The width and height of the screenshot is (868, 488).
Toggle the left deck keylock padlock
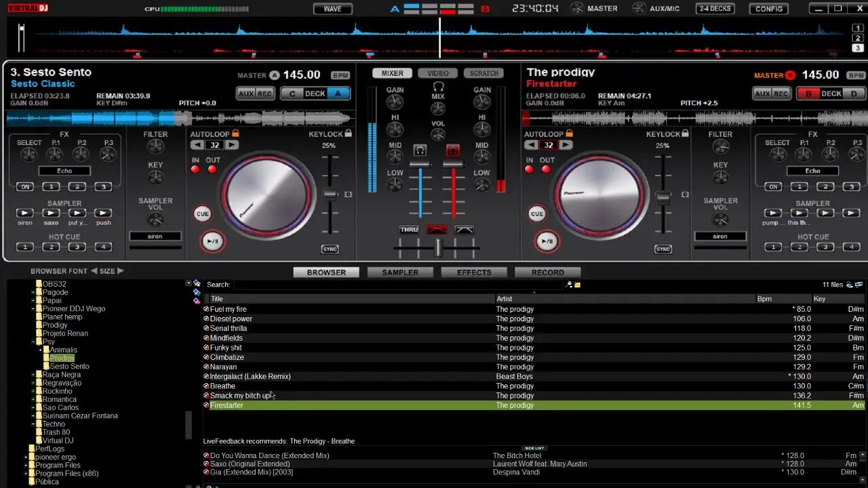click(x=348, y=134)
